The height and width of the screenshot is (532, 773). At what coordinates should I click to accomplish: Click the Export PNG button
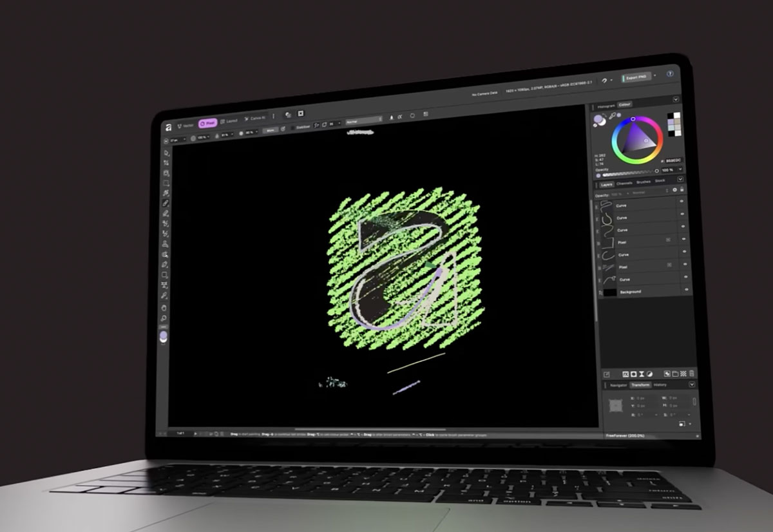click(x=638, y=76)
